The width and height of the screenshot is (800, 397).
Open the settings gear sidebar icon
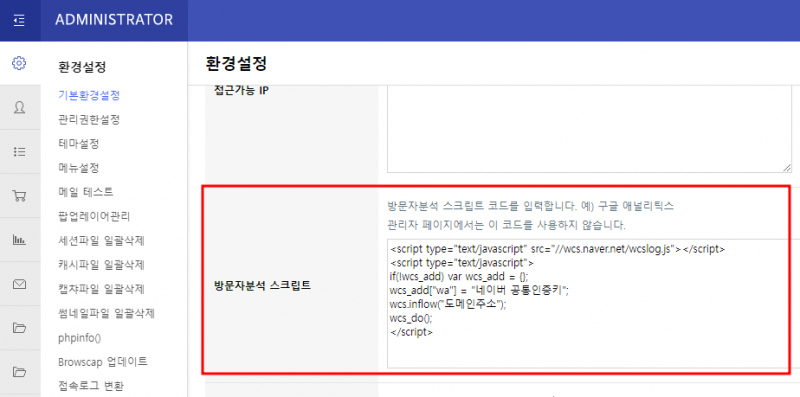click(x=19, y=63)
